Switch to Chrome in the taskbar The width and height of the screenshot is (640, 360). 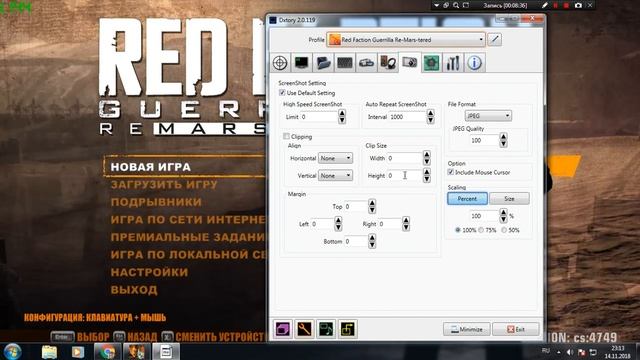[x=107, y=352]
